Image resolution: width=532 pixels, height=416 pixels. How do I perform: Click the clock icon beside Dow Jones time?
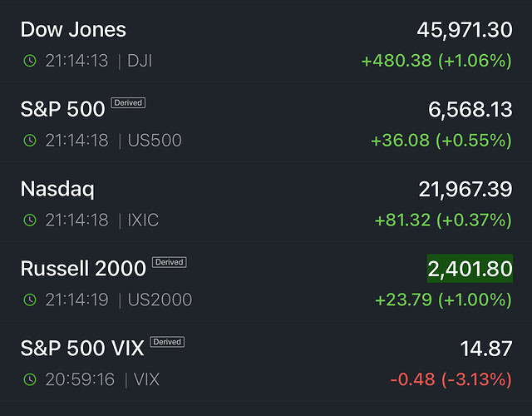(x=30, y=61)
